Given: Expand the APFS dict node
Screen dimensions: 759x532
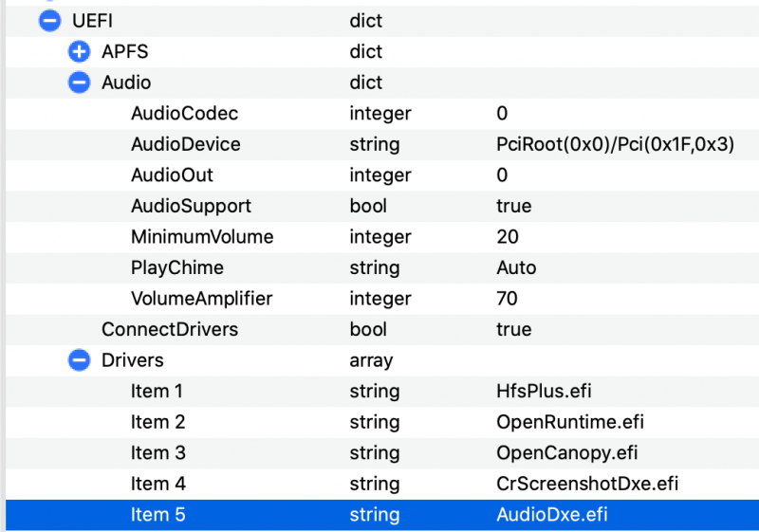Looking at the screenshot, I should click(80, 52).
